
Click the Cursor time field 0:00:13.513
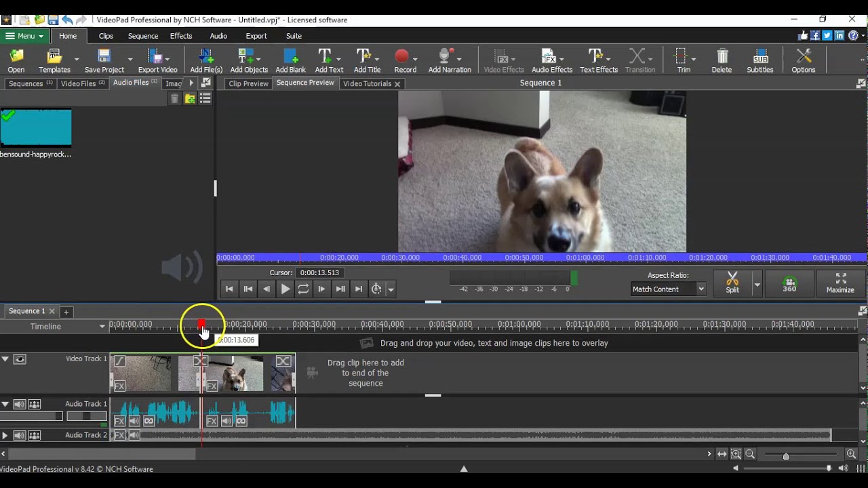point(319,272)
